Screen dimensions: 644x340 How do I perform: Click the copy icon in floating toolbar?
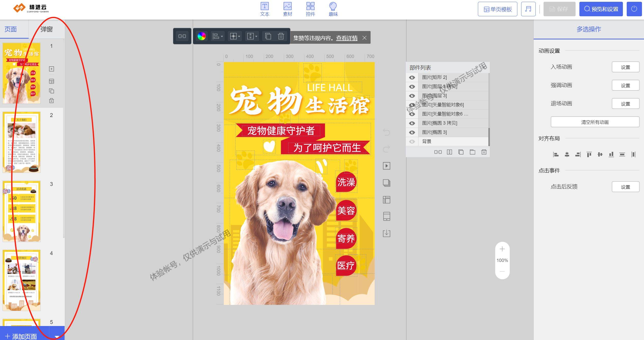(268, 36)
